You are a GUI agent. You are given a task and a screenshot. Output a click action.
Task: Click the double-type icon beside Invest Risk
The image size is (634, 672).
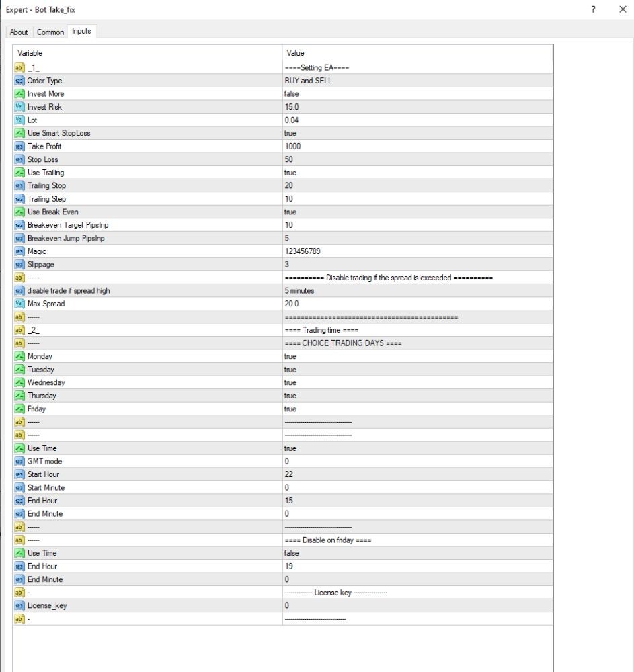point(19,107)
